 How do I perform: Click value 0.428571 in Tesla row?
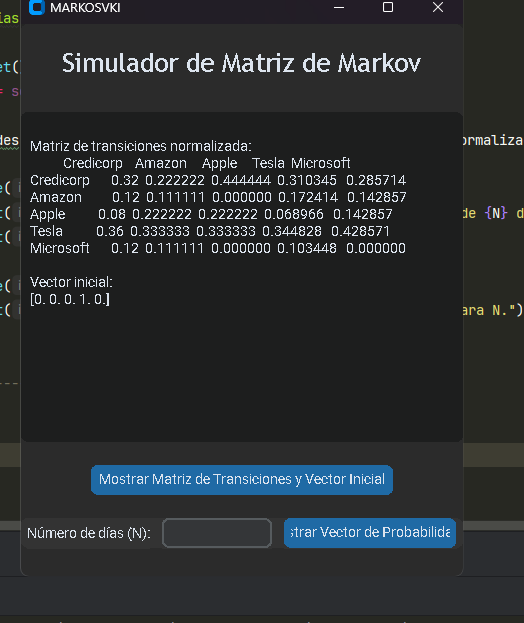tap(360, 231)
